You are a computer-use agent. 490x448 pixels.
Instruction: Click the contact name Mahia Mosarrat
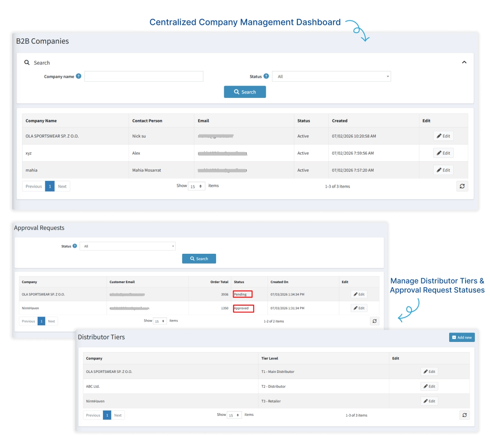pyautogui.click(x=147, y=170)
